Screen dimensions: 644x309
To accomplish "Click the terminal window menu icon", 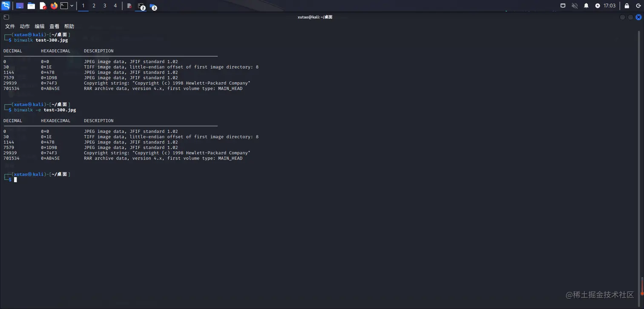I will [6, 17].
